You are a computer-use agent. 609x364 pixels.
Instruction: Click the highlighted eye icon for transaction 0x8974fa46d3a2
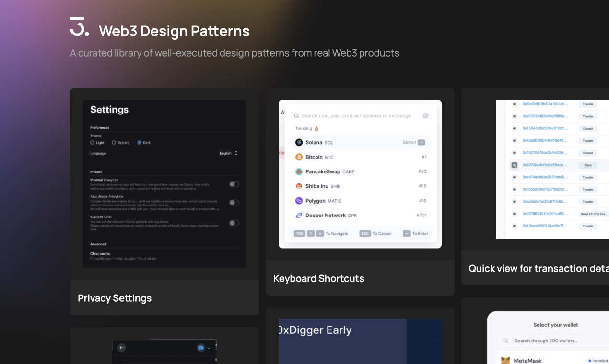click(x=514, y=165)
